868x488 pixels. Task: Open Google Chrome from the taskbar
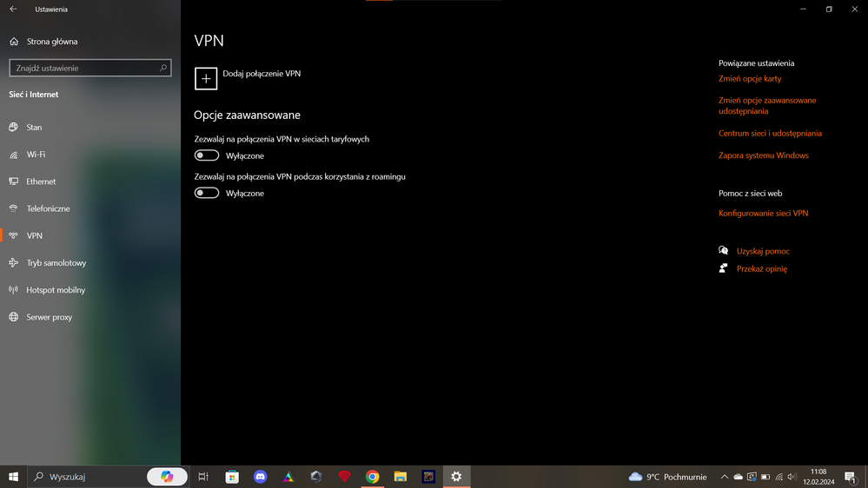(x=373, y=477)
